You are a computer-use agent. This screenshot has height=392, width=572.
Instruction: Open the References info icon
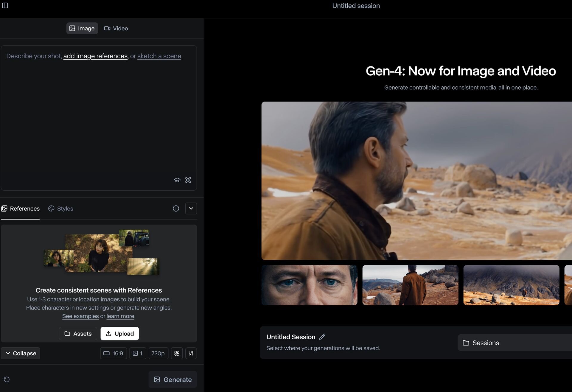(176, 209)
